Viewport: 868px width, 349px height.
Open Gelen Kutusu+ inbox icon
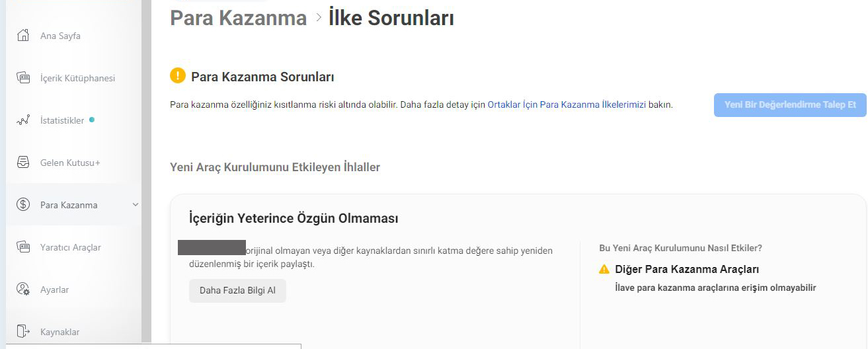point(23,163)
